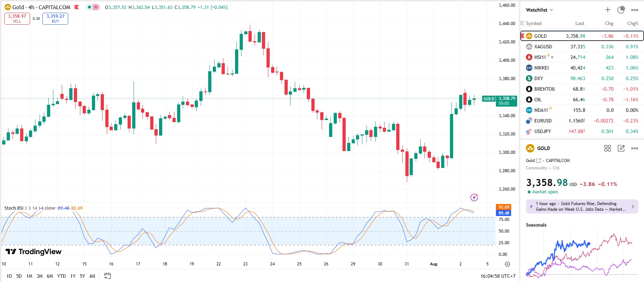
Task: Expand the Gold Futures news headline banner
Action: 582,206
